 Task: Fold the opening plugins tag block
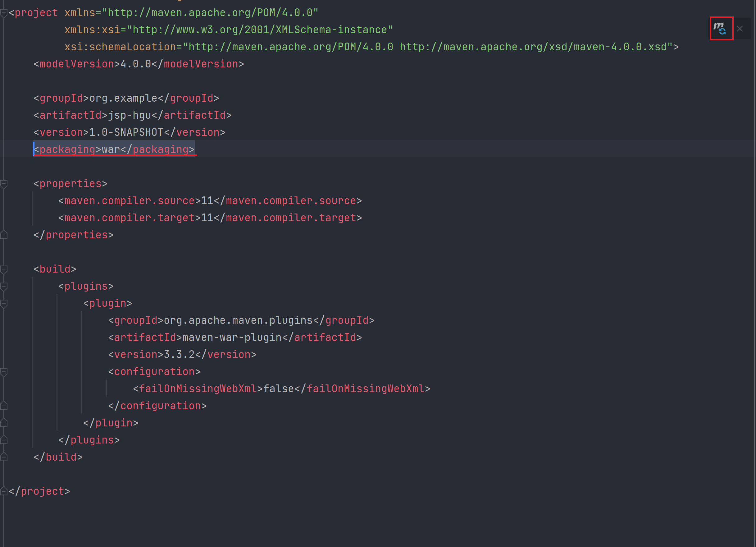(x=4, y=287)
